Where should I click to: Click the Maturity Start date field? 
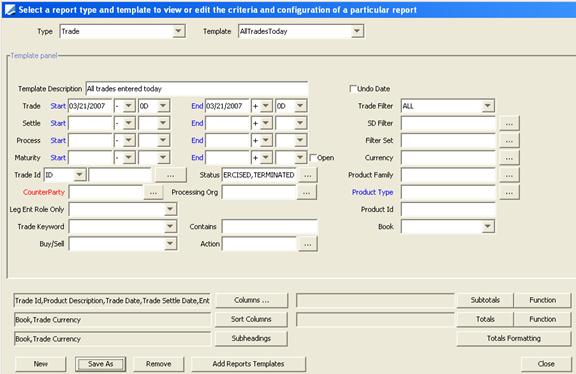coord(90,158)
